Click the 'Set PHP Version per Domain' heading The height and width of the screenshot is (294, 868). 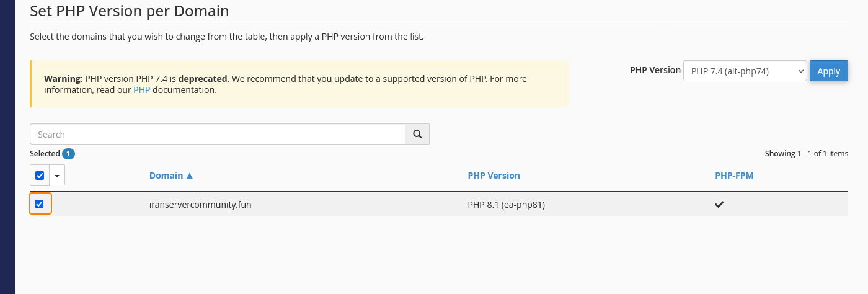[129, 11]
